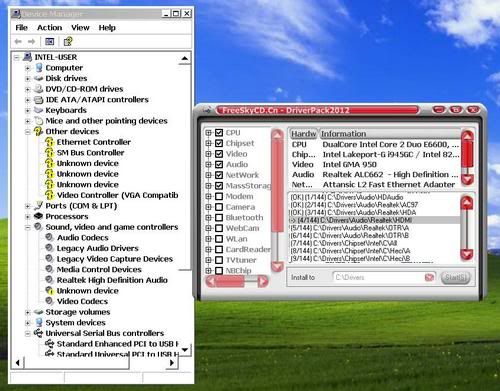Expand the Computer node in Device Manager

(x=28, y=68)
